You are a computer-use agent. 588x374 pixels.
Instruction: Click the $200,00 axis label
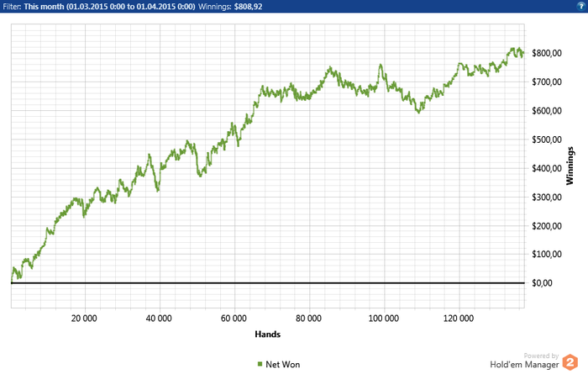click(x=547, y=226)
